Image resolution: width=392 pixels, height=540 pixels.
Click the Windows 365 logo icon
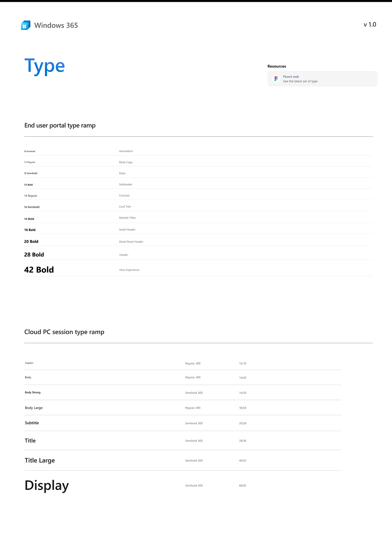pyautogui.click(x=26, y=25)
